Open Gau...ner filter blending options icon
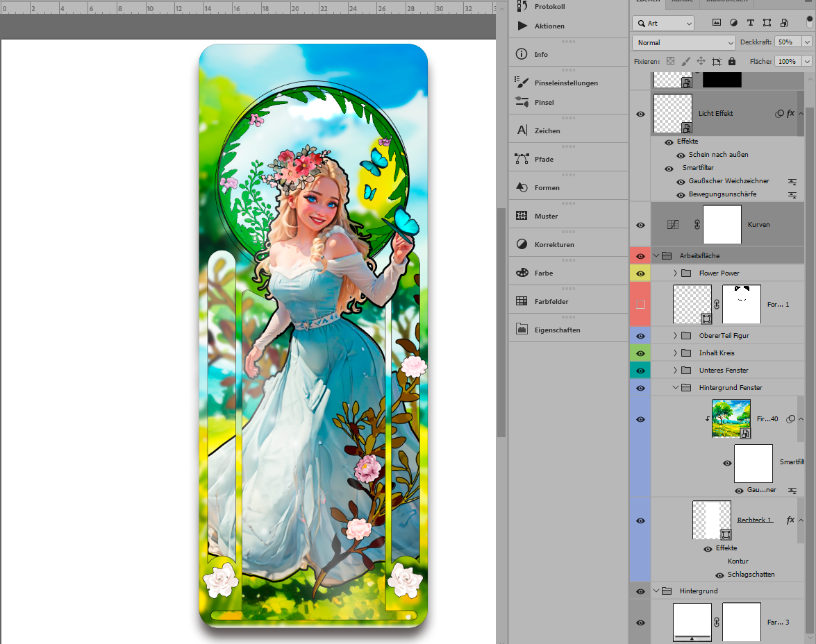 point(792,491)
